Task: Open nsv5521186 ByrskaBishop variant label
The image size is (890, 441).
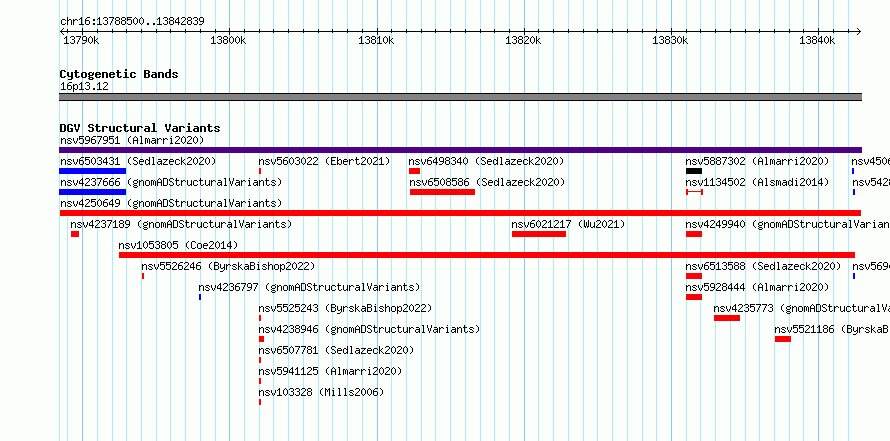Action: (832, 329)
